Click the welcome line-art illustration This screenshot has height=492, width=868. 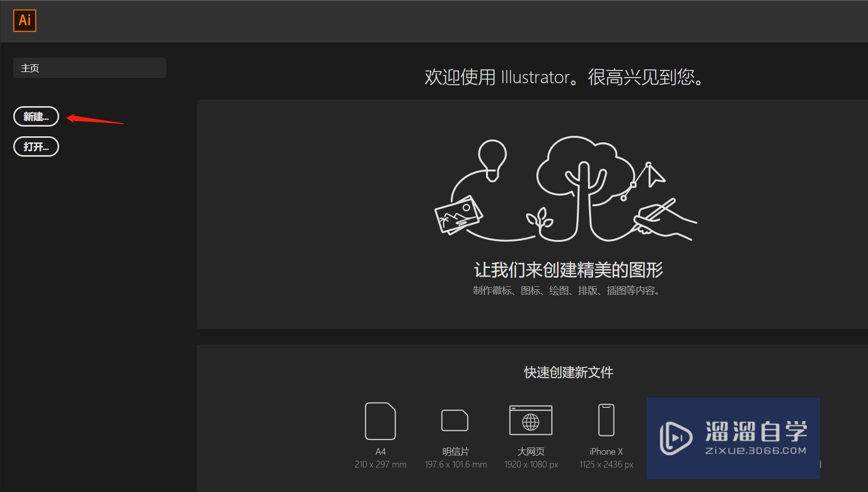tap(566, 189)
